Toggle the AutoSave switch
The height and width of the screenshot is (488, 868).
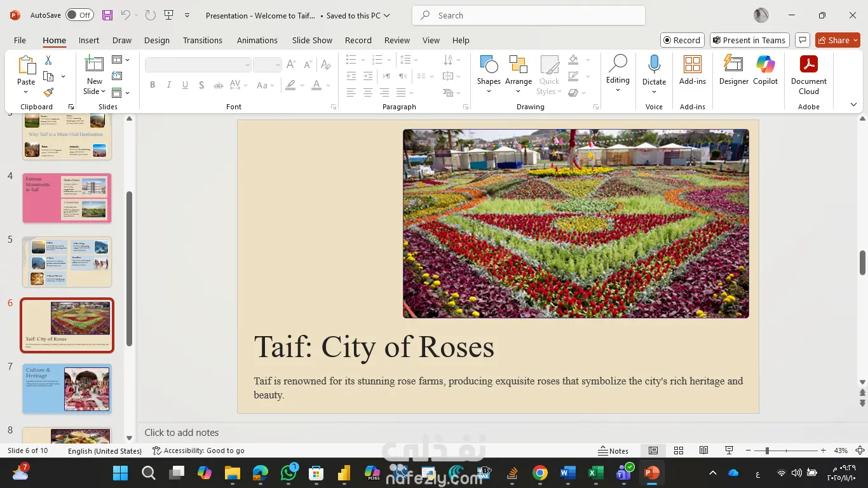click(79, 15)
